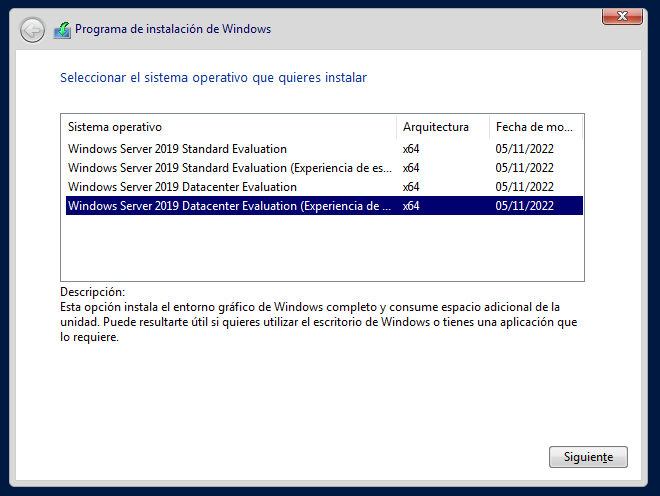Close the Windows installation dialog
This screenshot has width=660, height=496.
pos(622,16)
